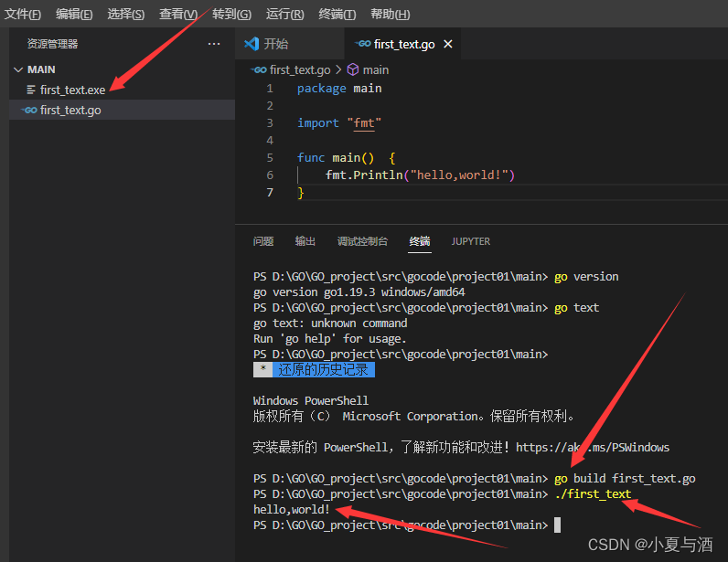
Task: Click the package keyword on line 1
Action: [x=321, y=88]
